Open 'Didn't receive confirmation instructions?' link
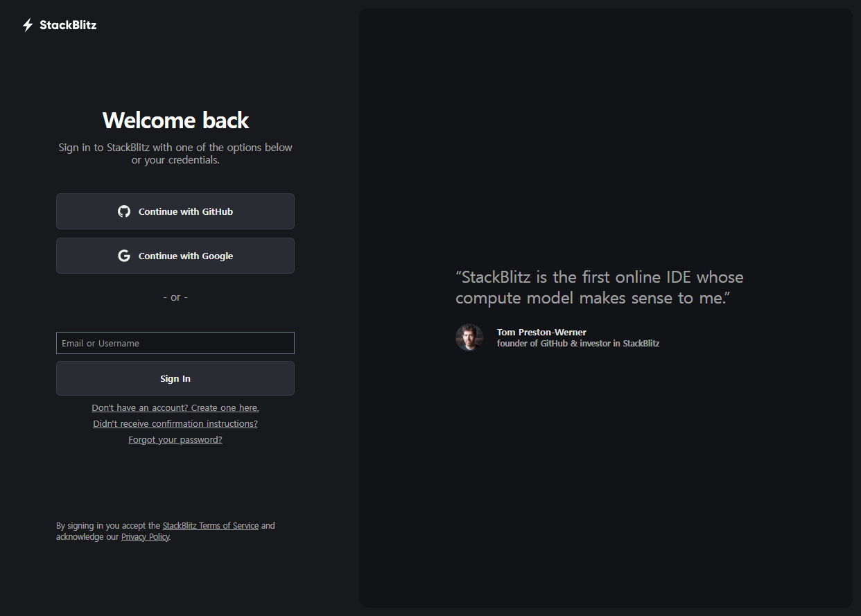Image resolution: width=861 pixels, height=616 pixels. coord(175,423)
